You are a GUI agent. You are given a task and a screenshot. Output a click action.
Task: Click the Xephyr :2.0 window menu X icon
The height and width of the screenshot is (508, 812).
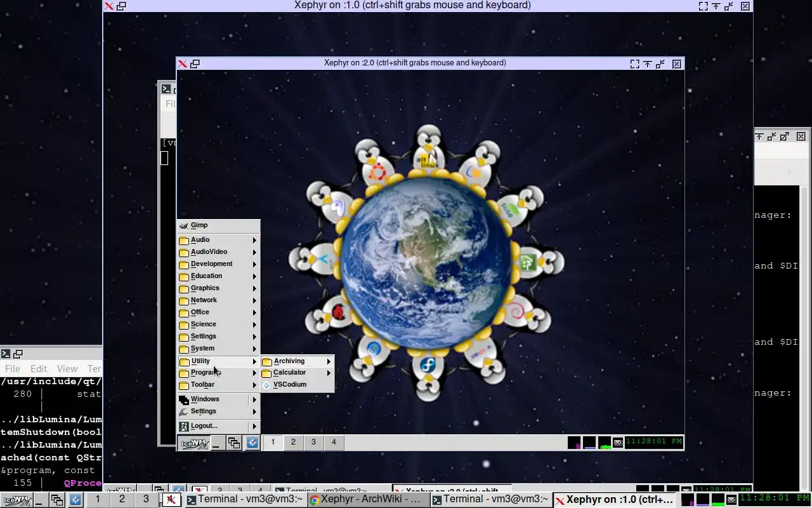(x=183, y=63)
